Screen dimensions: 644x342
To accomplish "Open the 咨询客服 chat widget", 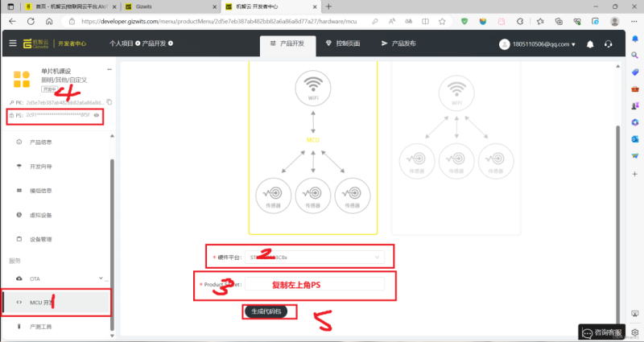I will [602, 332].
